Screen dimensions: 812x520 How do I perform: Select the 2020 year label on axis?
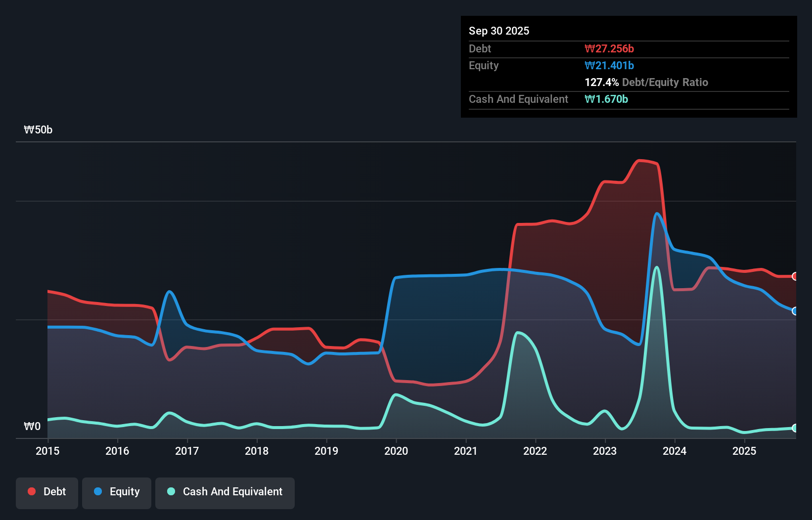396,451
